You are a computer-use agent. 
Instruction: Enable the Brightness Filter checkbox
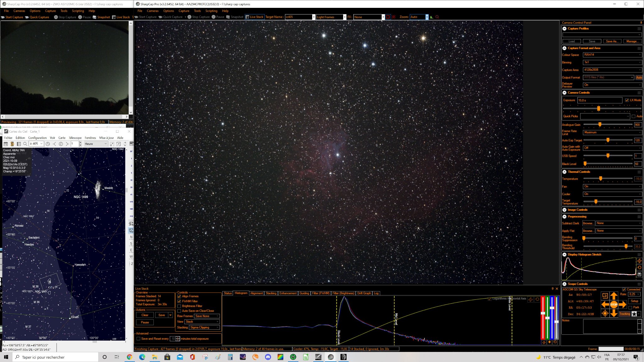point(179,306)
